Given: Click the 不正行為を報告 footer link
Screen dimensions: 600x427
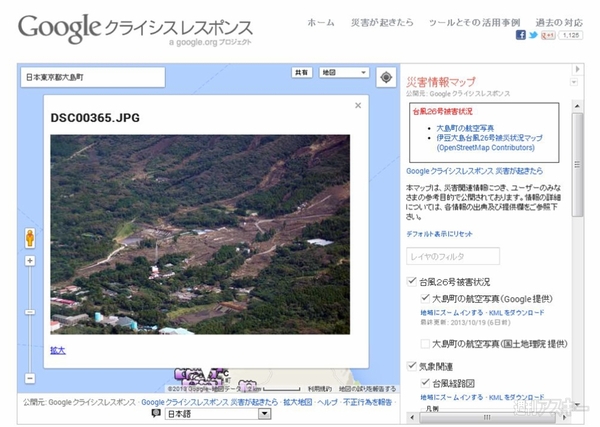Looking at the screenshot, I should 367,402.
